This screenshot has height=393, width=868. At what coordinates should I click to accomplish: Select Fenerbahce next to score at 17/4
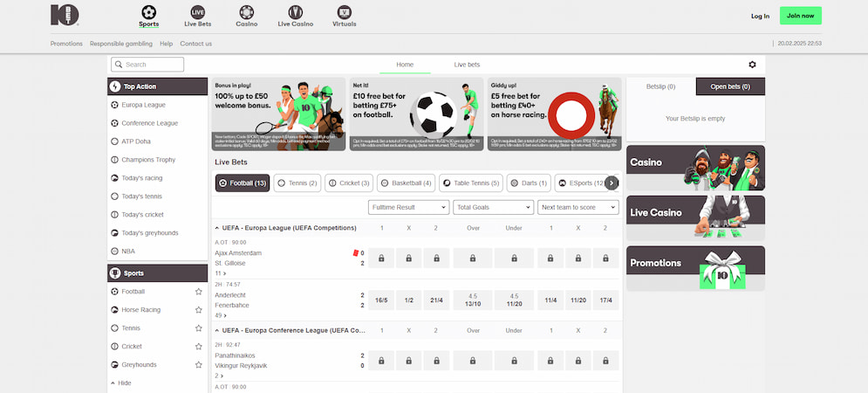click(x=605, y=300)
